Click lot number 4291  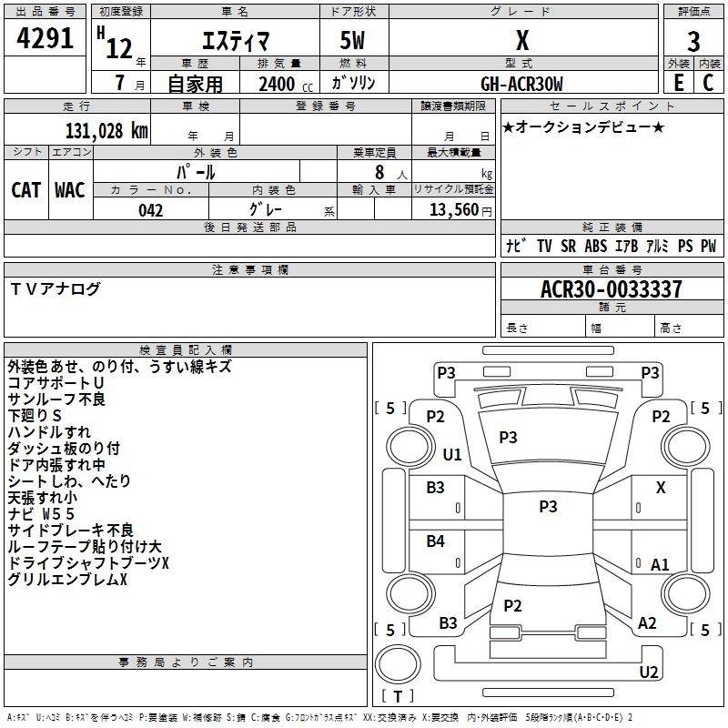pos(45,40)
